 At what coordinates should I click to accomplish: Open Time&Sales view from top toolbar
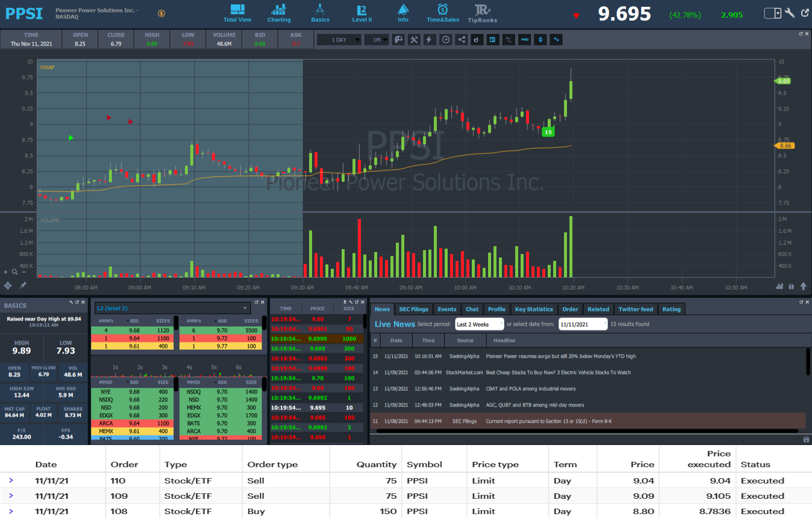pos(442,13)
